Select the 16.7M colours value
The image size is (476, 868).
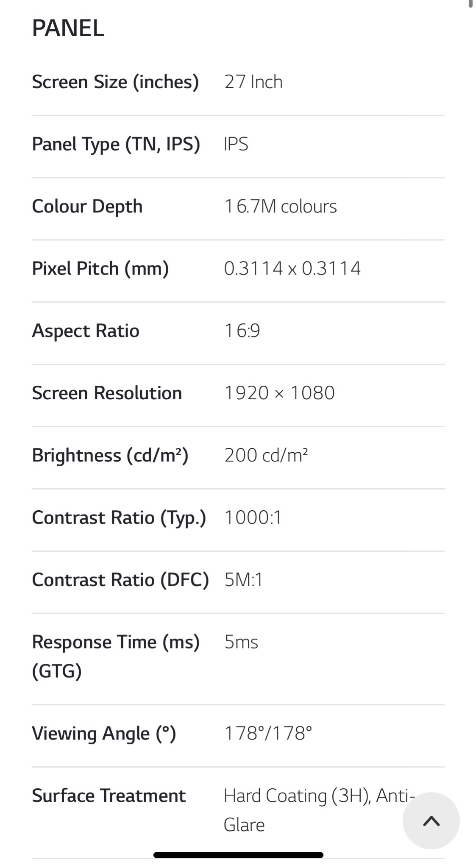[281, 206]
